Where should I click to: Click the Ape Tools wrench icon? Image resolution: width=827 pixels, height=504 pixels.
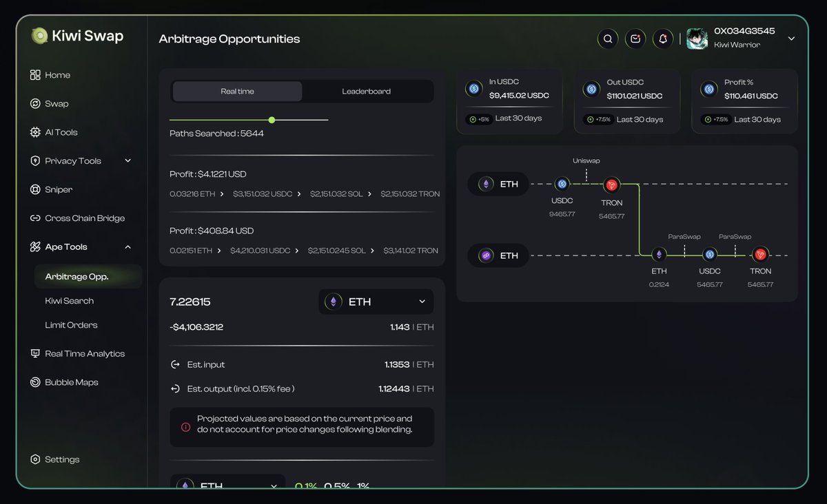35,247
